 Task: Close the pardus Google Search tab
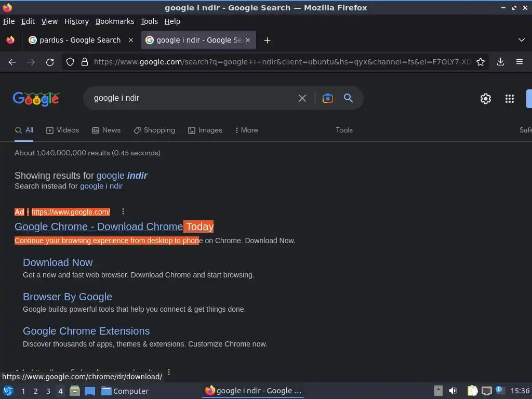click(131, 40)
